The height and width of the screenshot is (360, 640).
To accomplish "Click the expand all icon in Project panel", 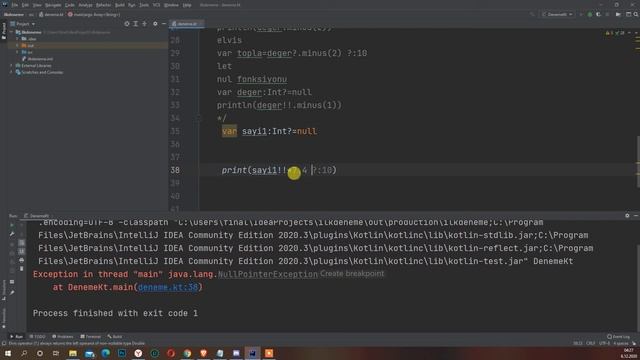I will 136,24.
